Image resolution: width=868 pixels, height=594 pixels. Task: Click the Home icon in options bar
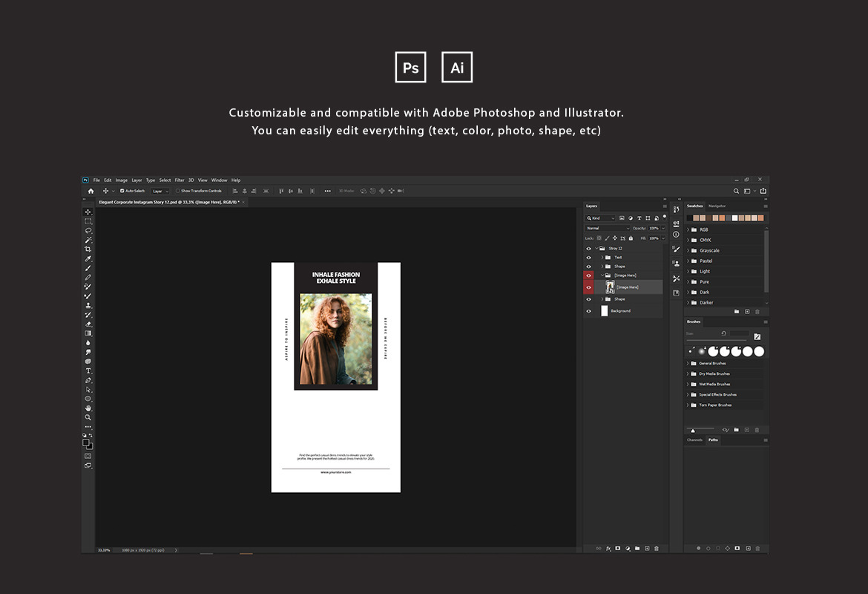[x=91, y=191]
